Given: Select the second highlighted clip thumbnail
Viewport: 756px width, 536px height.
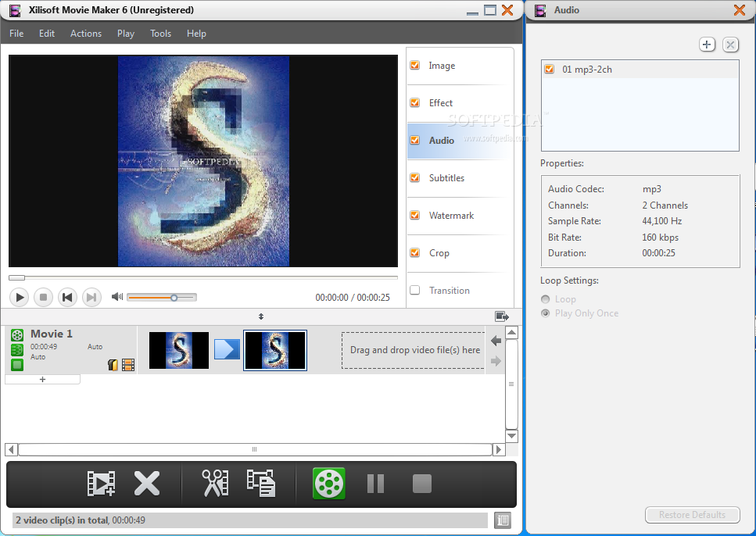Looking at the screenshot, I should tap(275, 350).
